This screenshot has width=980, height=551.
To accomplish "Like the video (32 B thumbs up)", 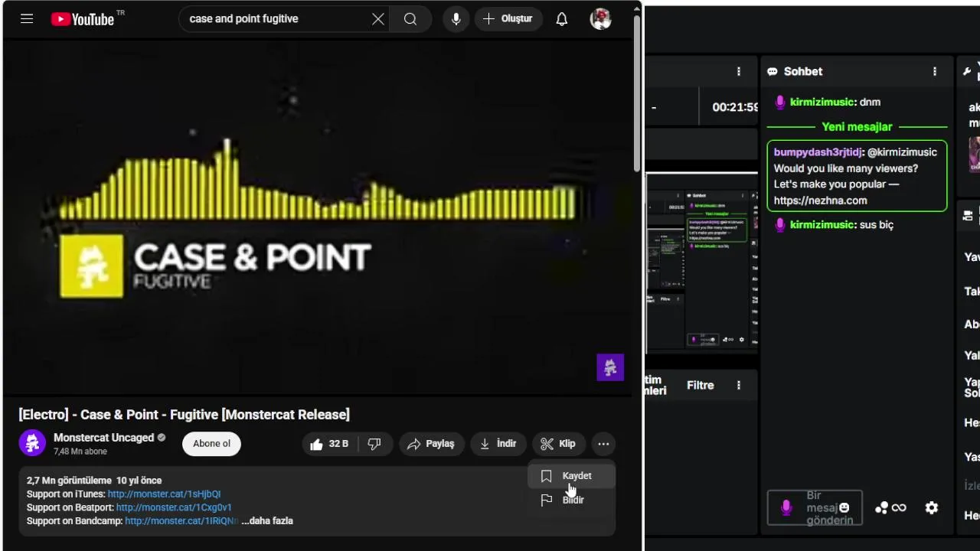I will click(330, 444).
